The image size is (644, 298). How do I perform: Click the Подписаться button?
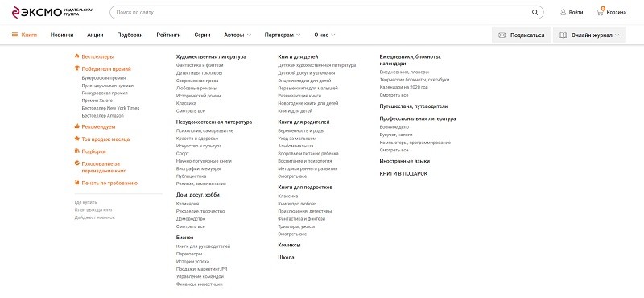(522, 35)
